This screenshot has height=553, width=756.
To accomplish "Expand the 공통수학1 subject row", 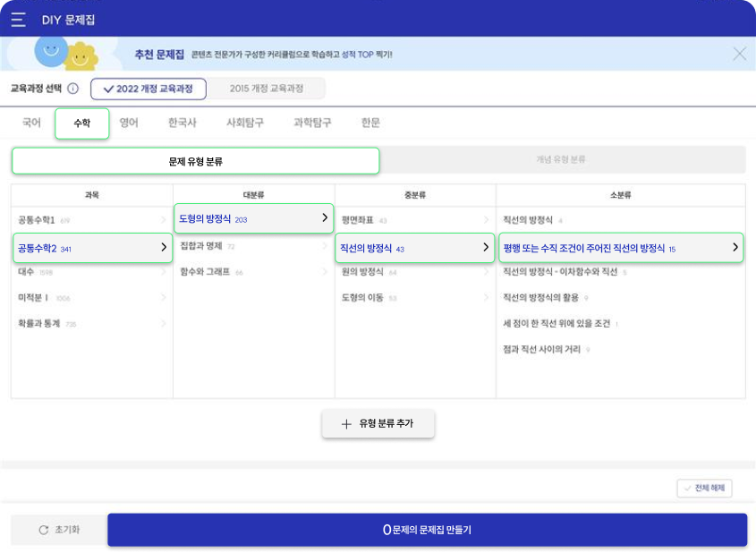I will [91, 220].
